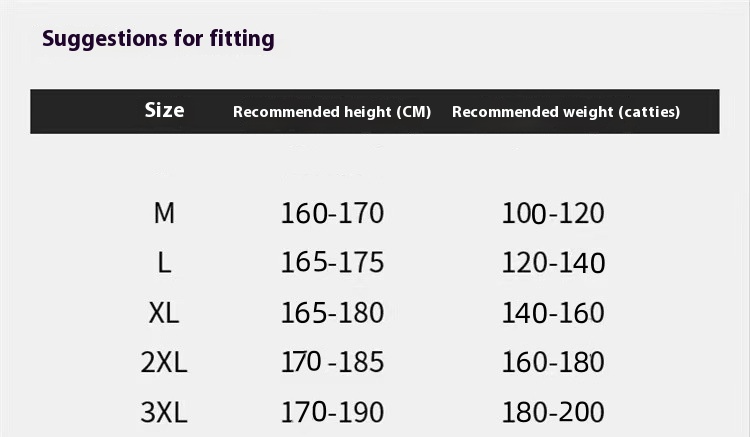Select the 160-180 weight cell
This screenshot has width=750, height=437.
pos(553,362)
